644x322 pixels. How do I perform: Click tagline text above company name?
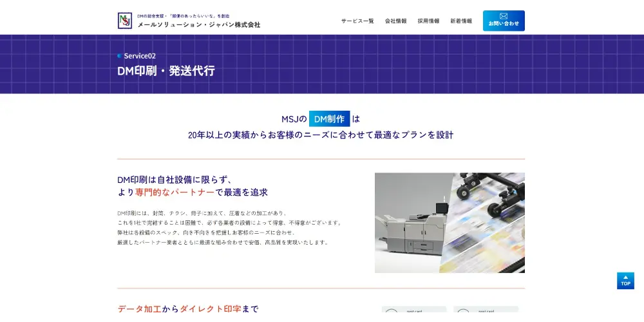click(183, 15)
